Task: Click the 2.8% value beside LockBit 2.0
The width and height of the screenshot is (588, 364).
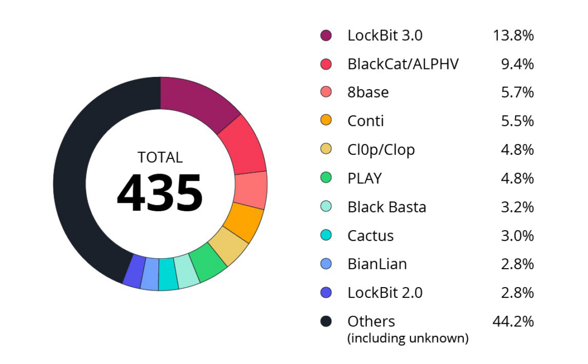Action: coord(517,293)
